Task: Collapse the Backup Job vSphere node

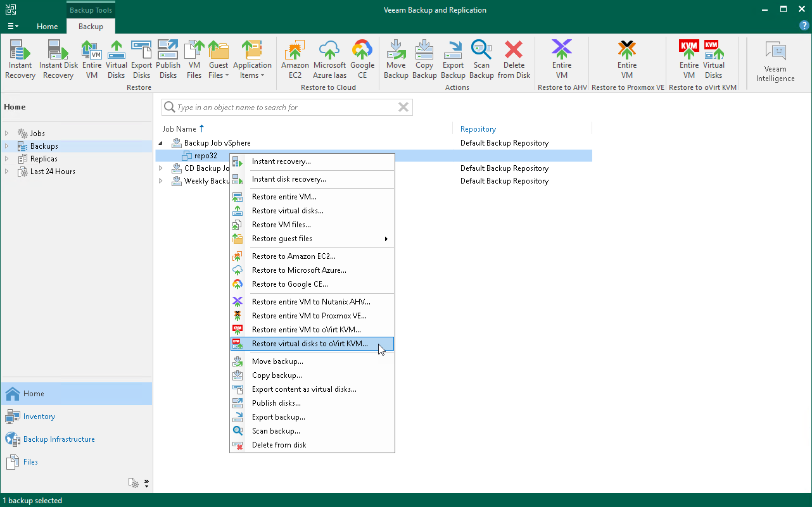Action: pos(160,143)
